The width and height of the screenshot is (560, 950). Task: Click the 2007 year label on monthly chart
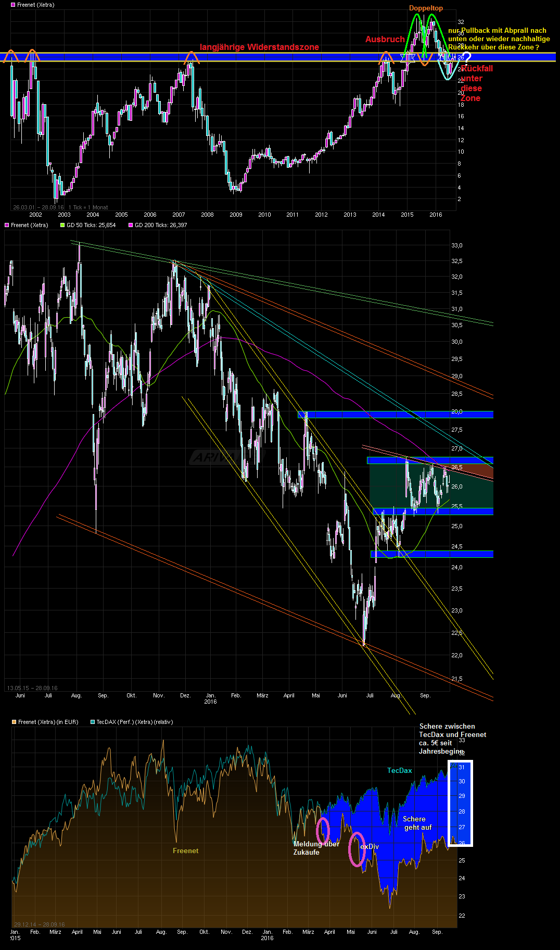[179, 215]
